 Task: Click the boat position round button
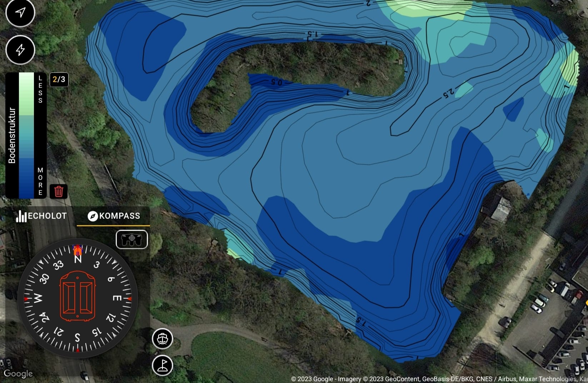click(x=163, y=338)
